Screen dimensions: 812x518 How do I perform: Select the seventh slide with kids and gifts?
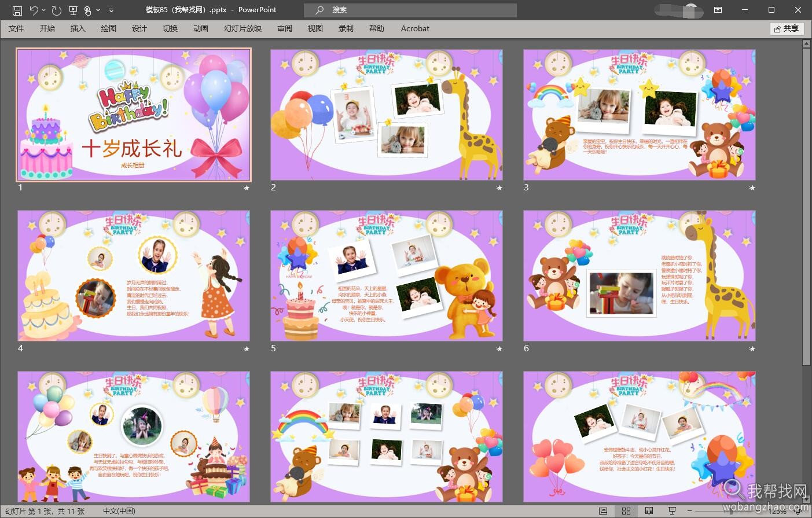pyautogui.click(x=134, y=436)
